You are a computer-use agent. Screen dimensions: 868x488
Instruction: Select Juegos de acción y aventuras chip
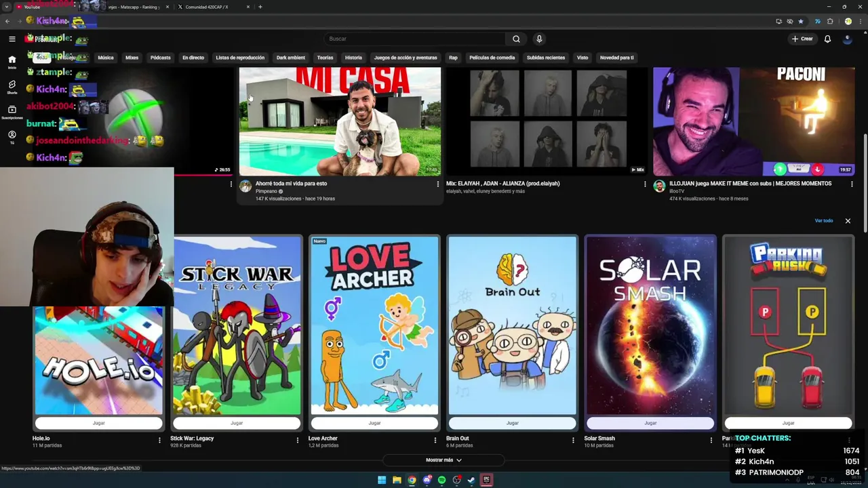[406, 58]
